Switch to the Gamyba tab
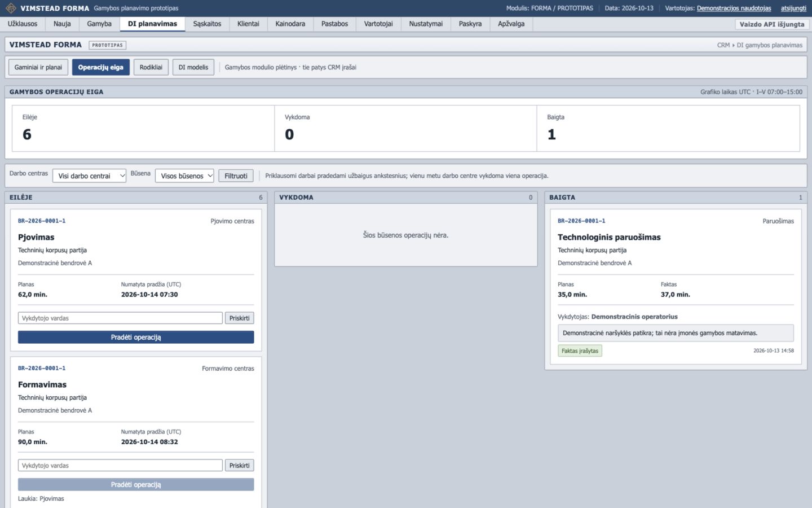 click(x=99, y=24)
